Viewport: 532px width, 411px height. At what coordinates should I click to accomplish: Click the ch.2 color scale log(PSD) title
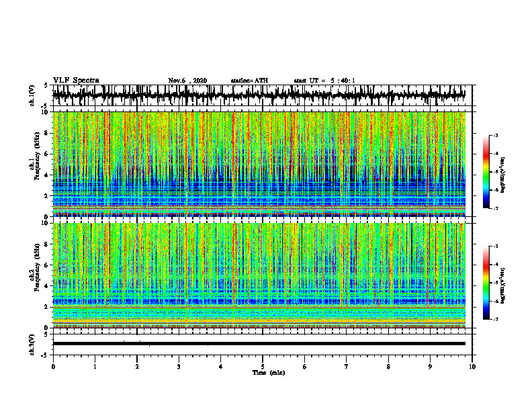click(x=503, y=285)
